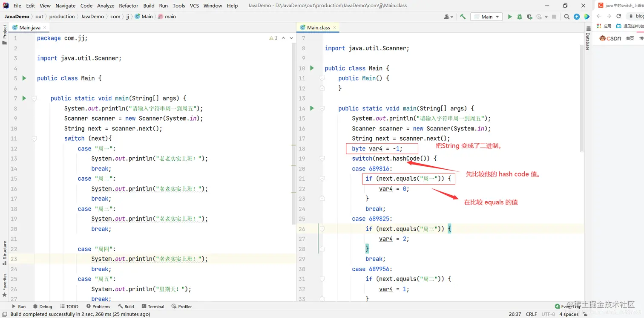The height and width of the screenshot is (318, 644).
Task: Click 首页 link on CSDN page
Action: click(630, 38)
